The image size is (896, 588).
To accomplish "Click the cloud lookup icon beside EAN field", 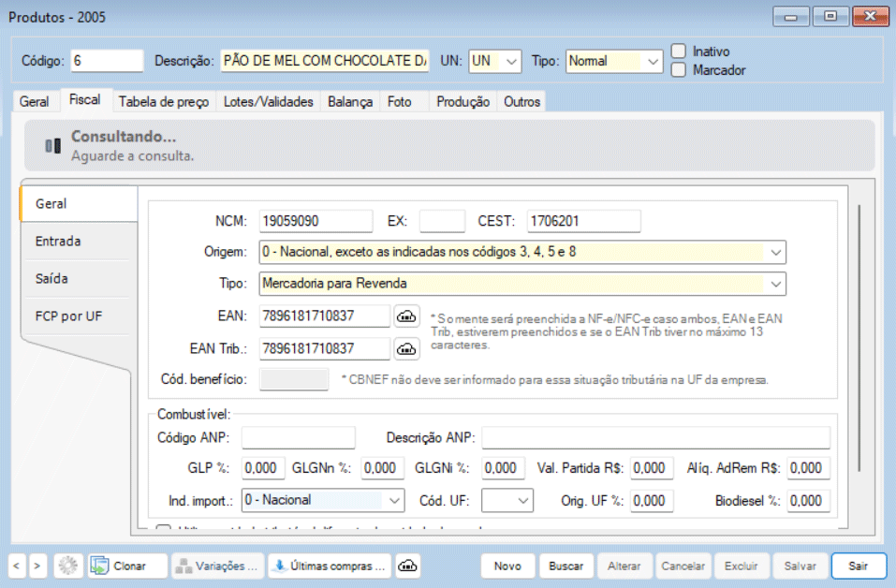I will 406,316.
